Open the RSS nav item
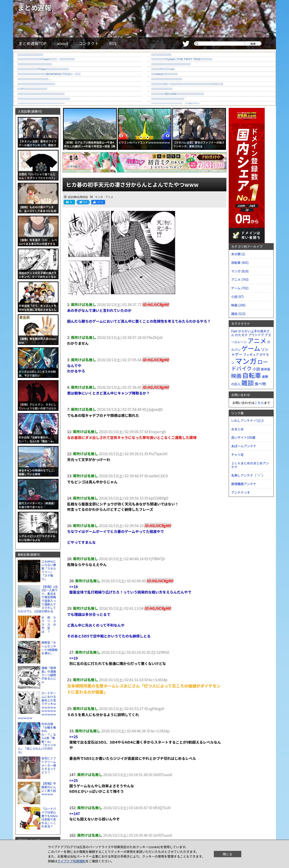289x868 pixels. point(113,43)
